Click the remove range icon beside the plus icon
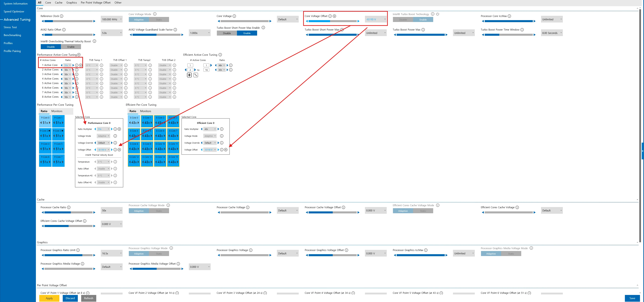The width and height of the screenshot is (644, 302). tap(196, 75)
